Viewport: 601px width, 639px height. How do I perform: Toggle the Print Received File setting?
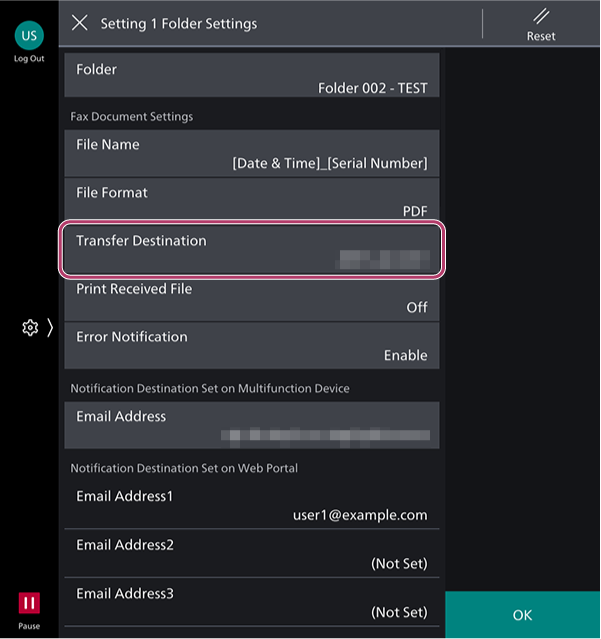252,298
